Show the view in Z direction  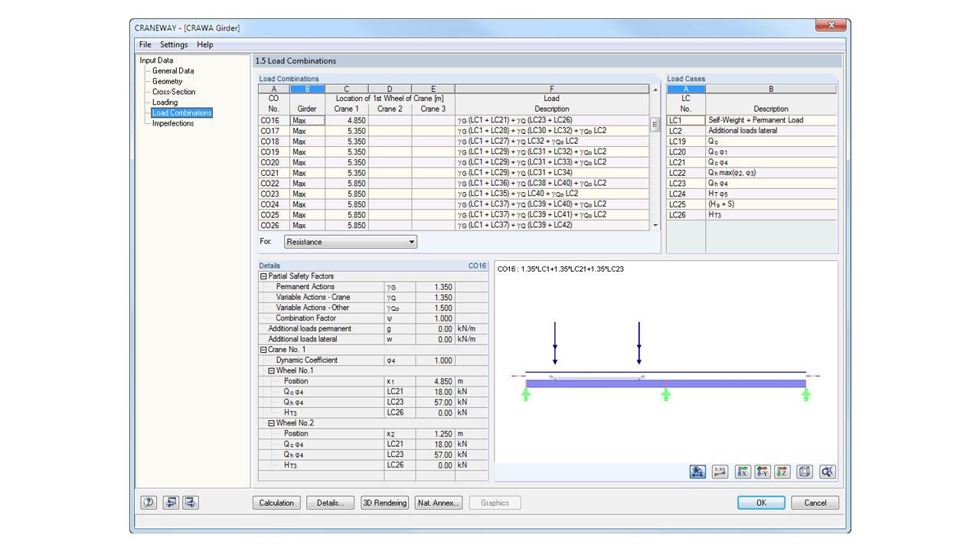pos(782,471)
